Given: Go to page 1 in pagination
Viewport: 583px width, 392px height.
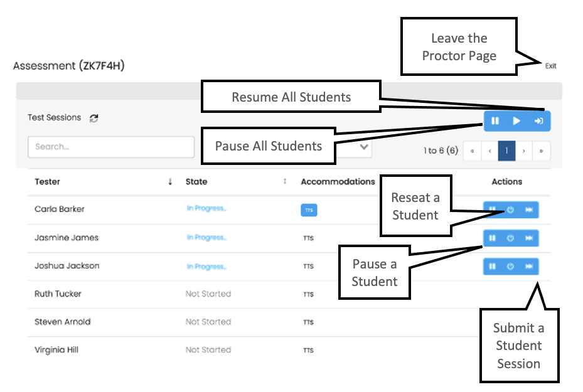Looking at the screenshot, I should coord(506,151).
